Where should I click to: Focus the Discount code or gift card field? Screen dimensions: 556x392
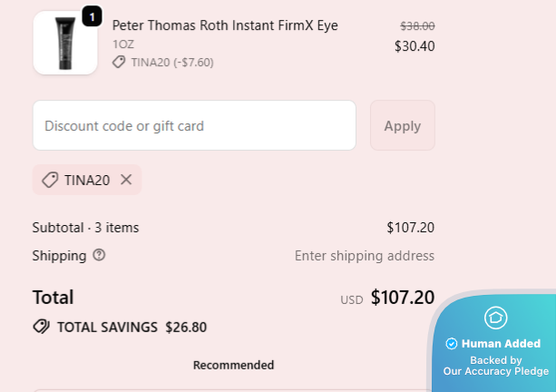[x=194, y=125]
